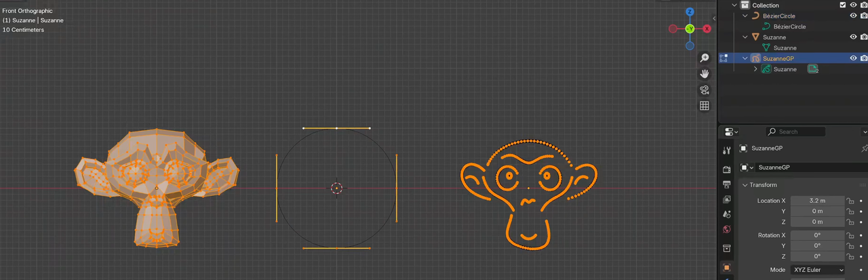Click the Suzanne mesh data icon in the outliner

[766, 47]
